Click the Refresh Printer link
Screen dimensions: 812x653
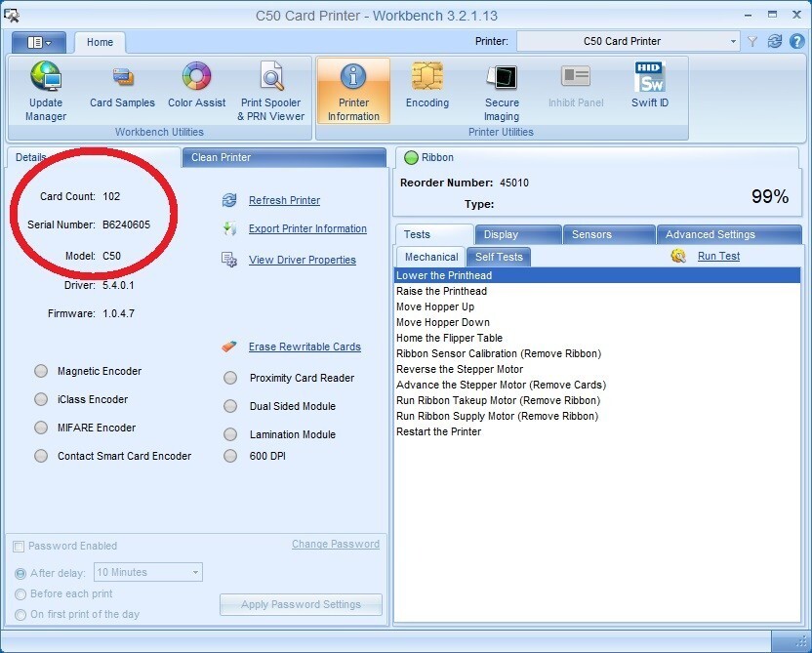(284, 200)
